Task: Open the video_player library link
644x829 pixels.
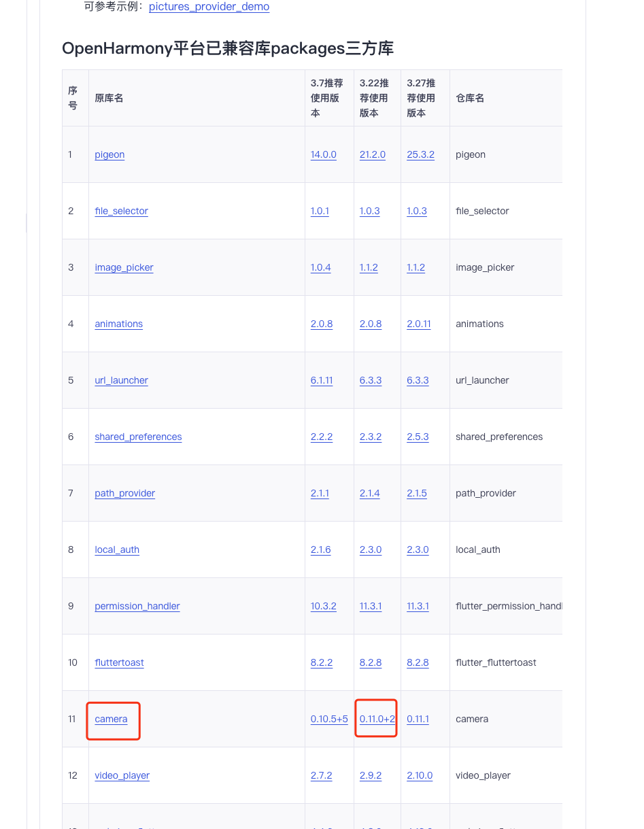Action: (122, 775)
